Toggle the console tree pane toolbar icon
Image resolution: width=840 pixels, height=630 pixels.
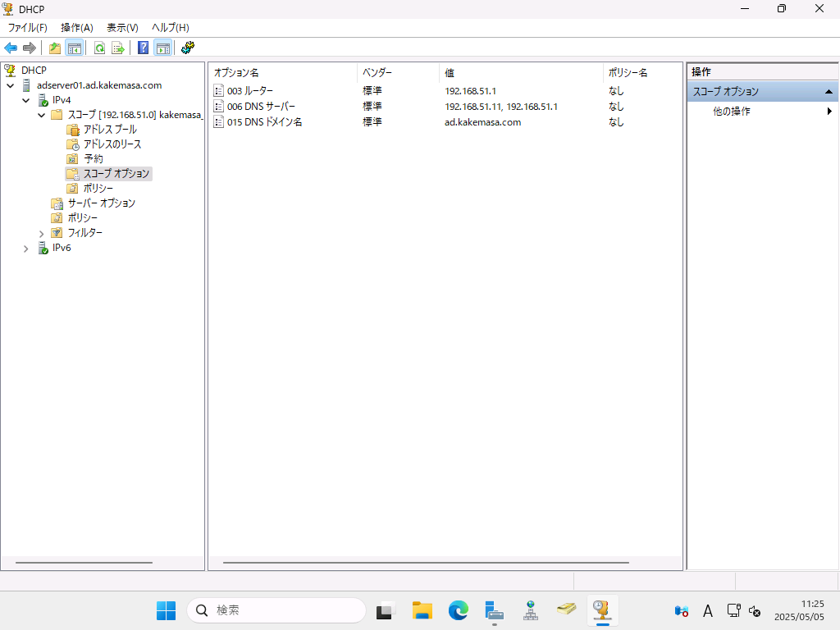75,48
